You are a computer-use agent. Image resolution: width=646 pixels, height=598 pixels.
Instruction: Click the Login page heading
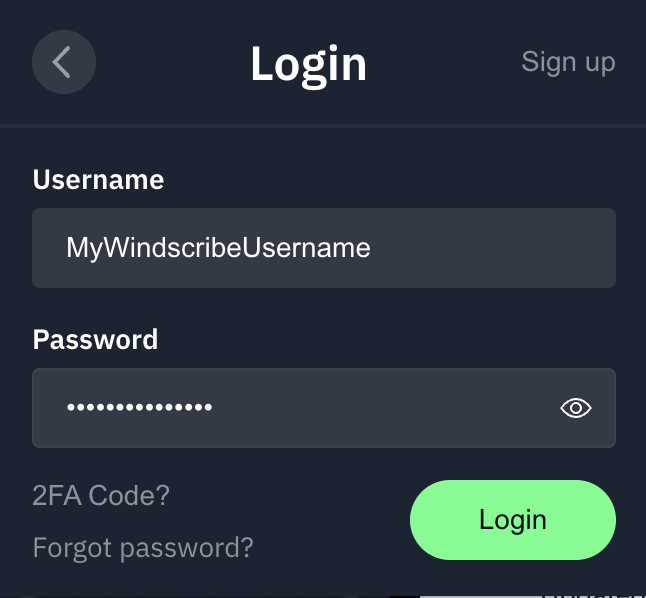(x=308, y=64)
